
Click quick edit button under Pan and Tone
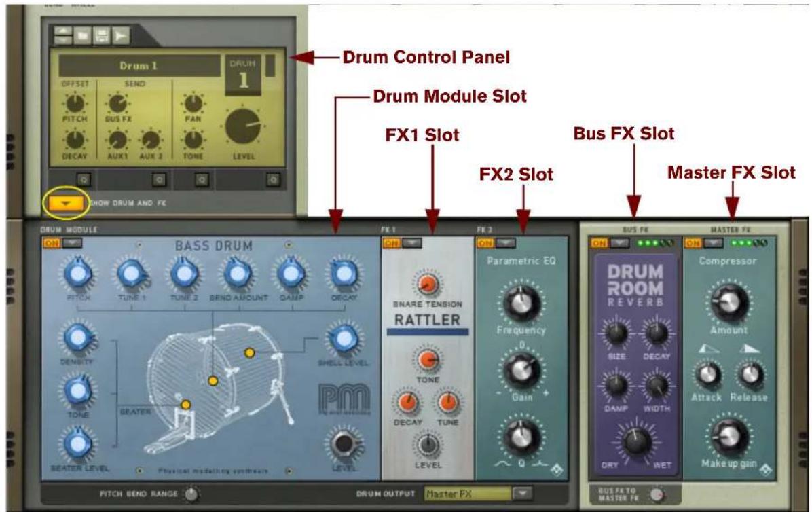[202, 180]
